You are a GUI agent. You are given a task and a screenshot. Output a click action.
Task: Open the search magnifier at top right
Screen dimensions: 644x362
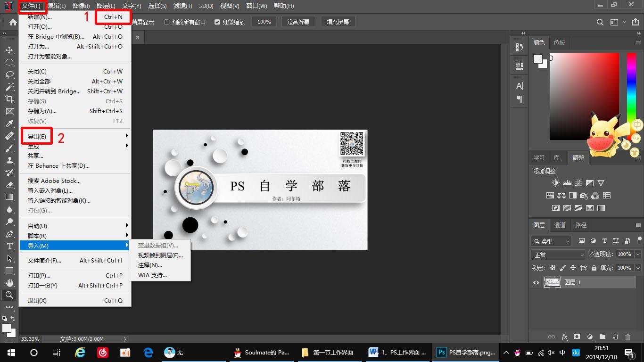[x=600, y=22]
